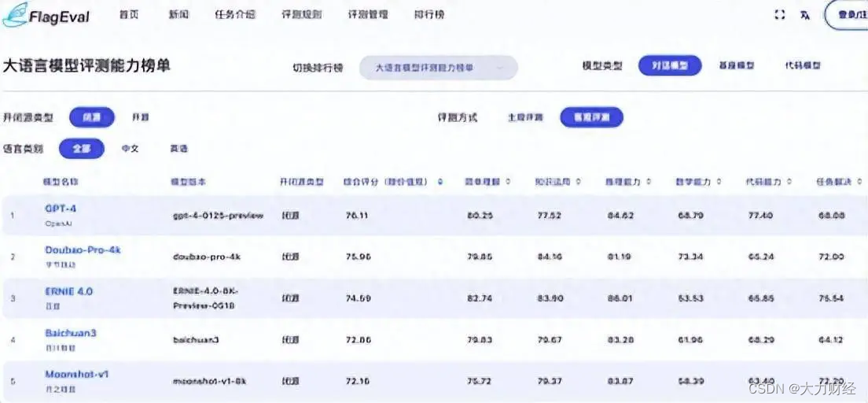Sort by 代码能力 column arrow
The width and height of the screenshot is (868, 403).
[x=789, y=182]
